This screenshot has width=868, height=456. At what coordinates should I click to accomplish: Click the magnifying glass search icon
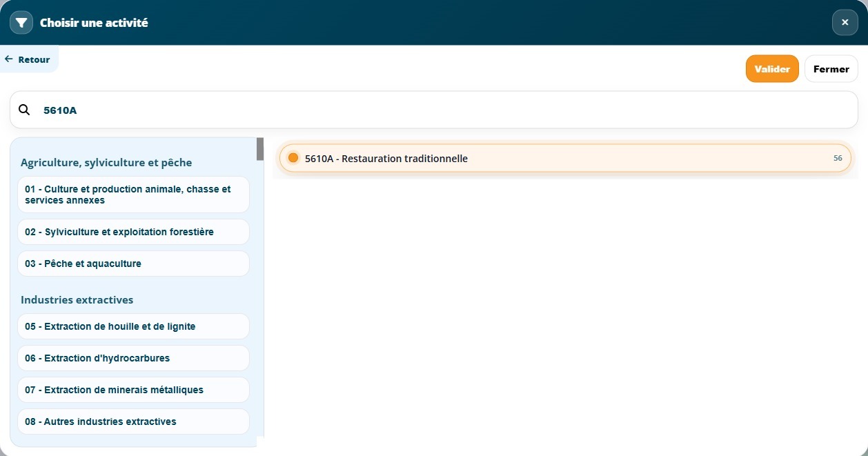click(x=24, y=110)
